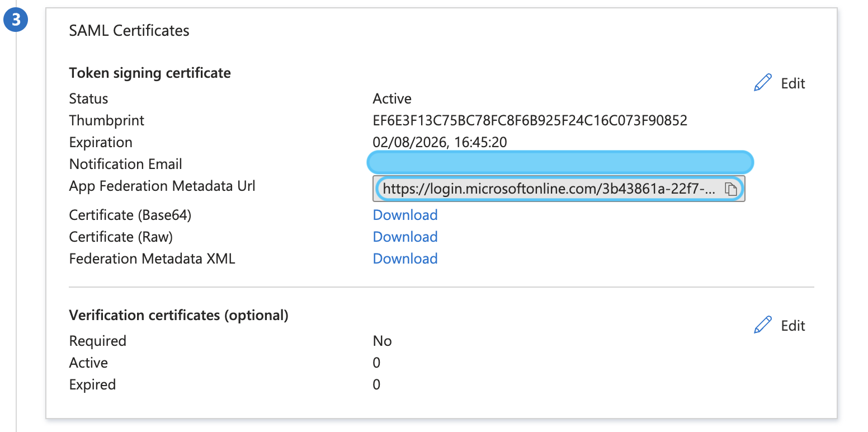Download the Federation Metadata XML file
The height and width of the screenshot is (432, 868).
pos(405,259)
